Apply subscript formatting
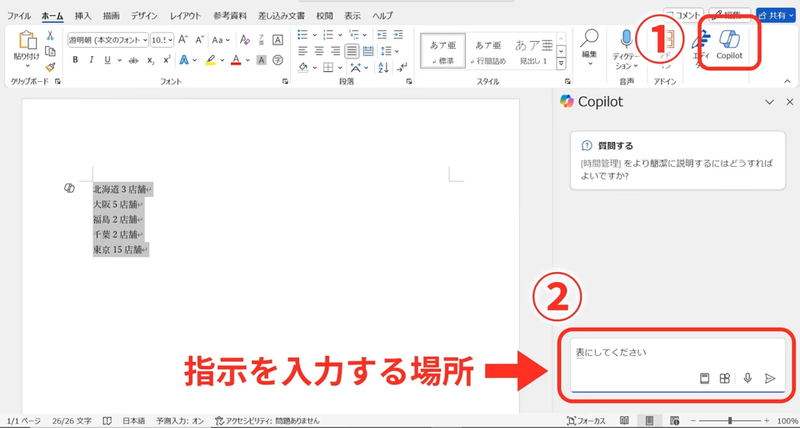 151,60
